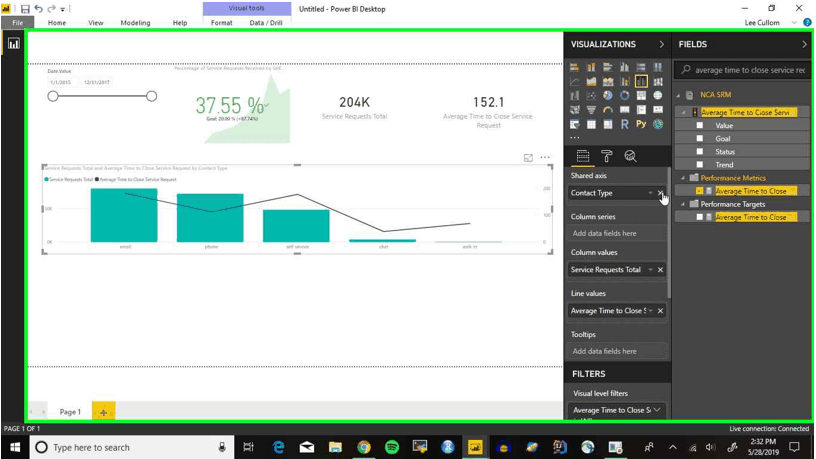Select the Stacked column chart visualization

[591, 67]
